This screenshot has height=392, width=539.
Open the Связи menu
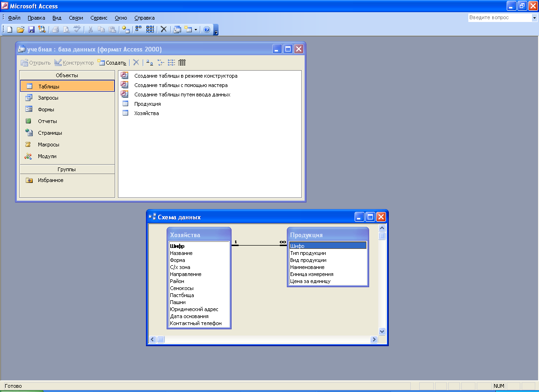(76, 18)
